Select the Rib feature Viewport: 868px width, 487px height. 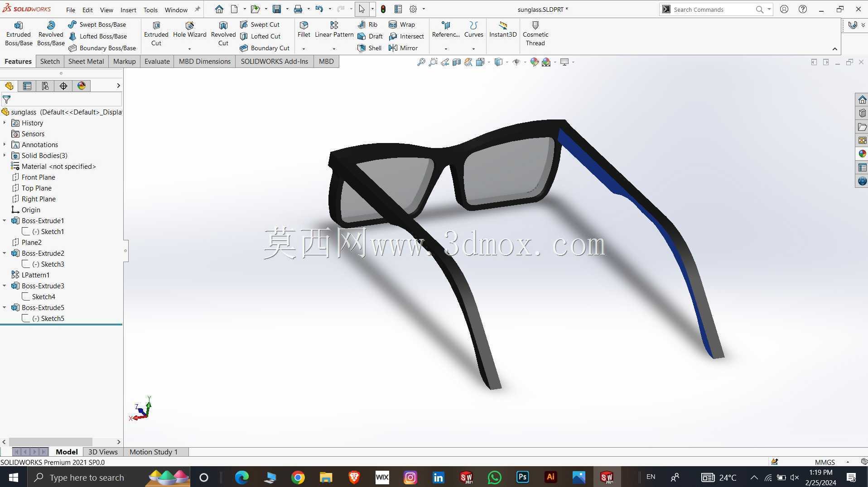point(367,24)
